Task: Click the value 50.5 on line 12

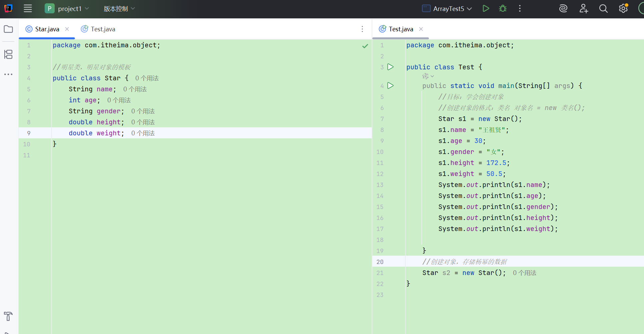Action: 494,174
